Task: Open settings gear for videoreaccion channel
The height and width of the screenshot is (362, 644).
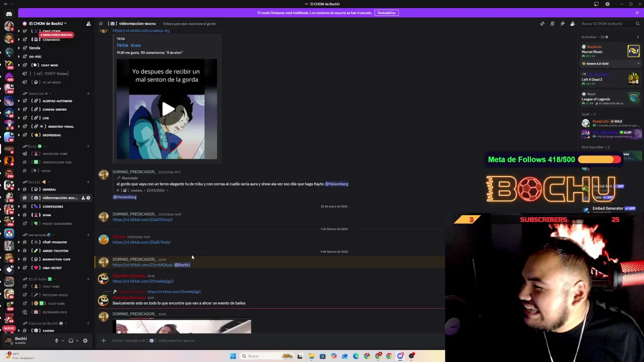Action: 88,198
